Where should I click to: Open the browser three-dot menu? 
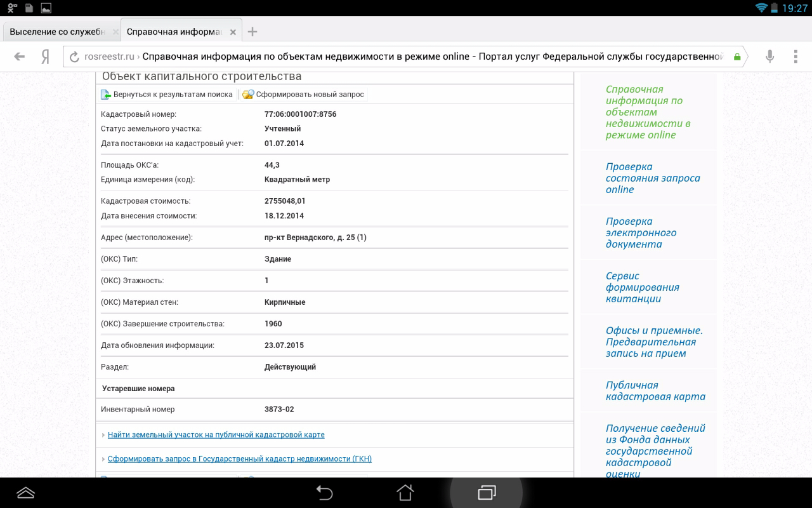click(x=796, y=57)
